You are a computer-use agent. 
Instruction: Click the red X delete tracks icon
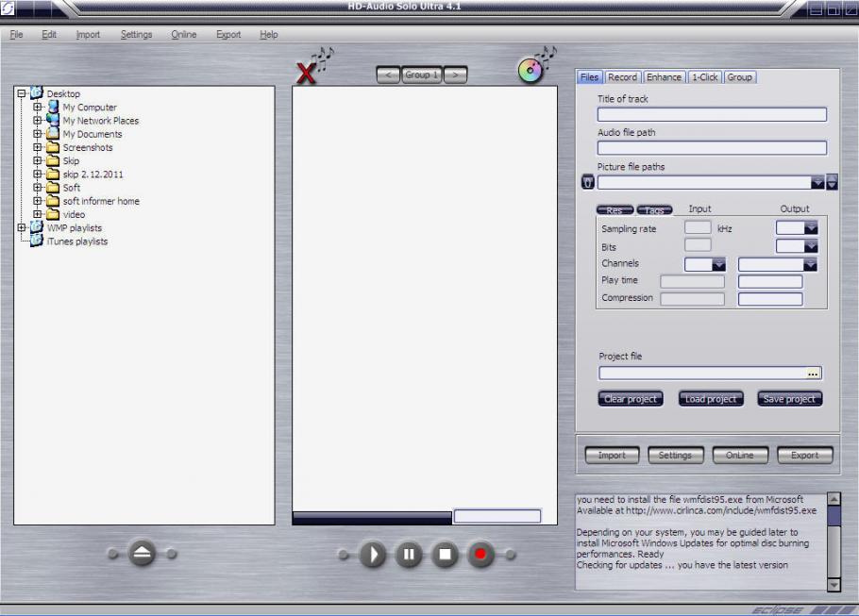pyautogui.click(x=306, y=73)
